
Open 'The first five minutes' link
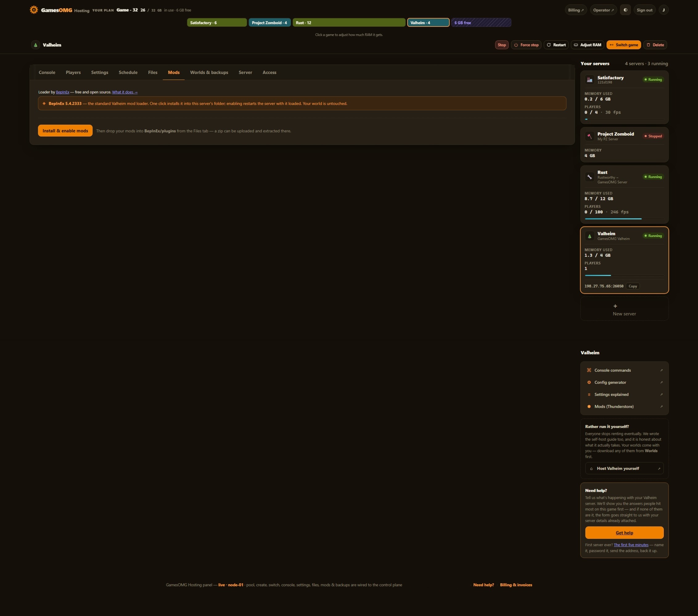(x=631, y=545)
